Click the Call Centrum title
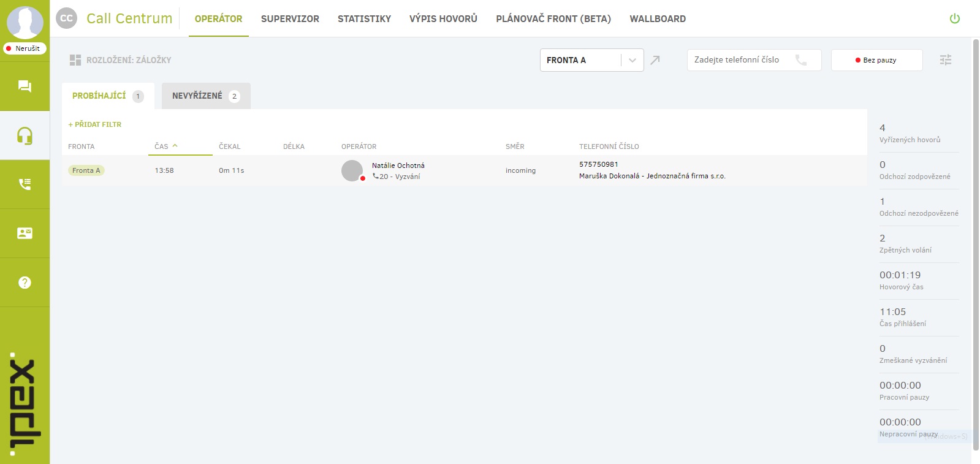The width and height of the screenshot is (980, 464). coord(129,18)
